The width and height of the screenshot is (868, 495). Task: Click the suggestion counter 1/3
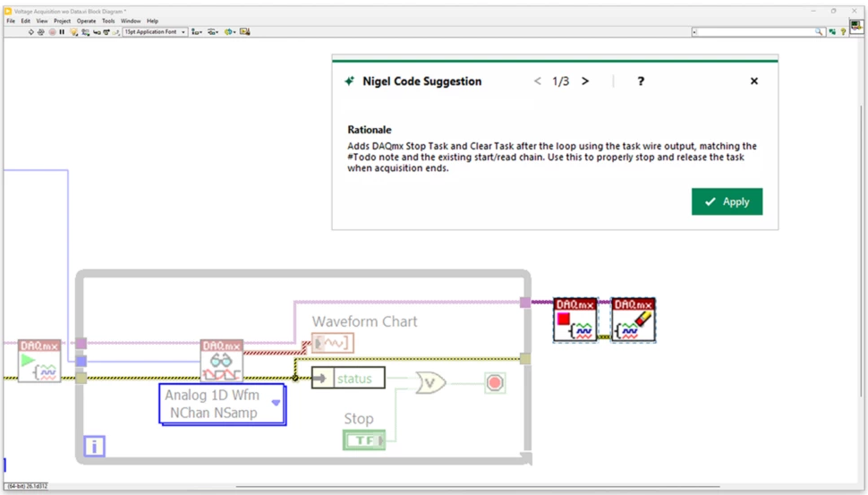pos(561,81)
